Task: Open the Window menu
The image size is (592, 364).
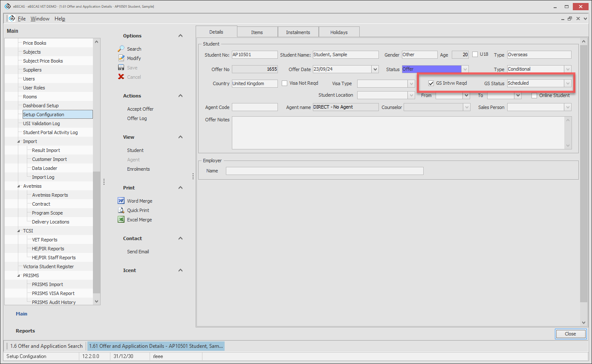Action: pos(40,19)
